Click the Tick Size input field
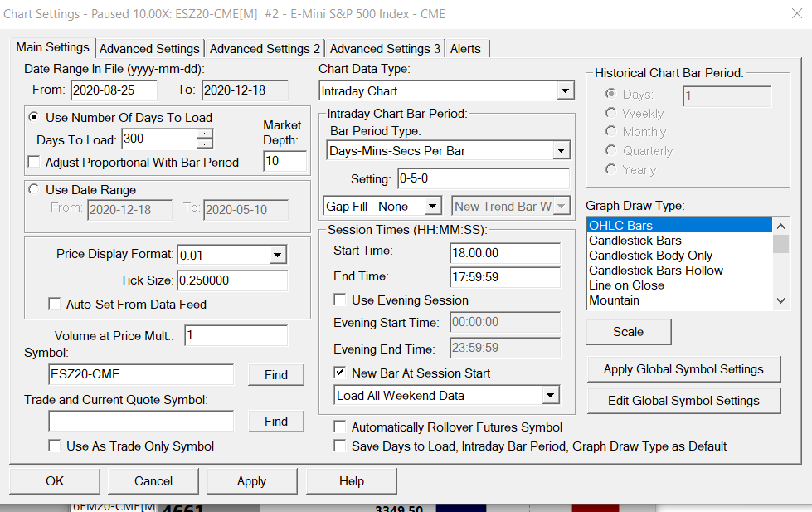The height and width of the screenshot is (512, 812). (232, 280)
